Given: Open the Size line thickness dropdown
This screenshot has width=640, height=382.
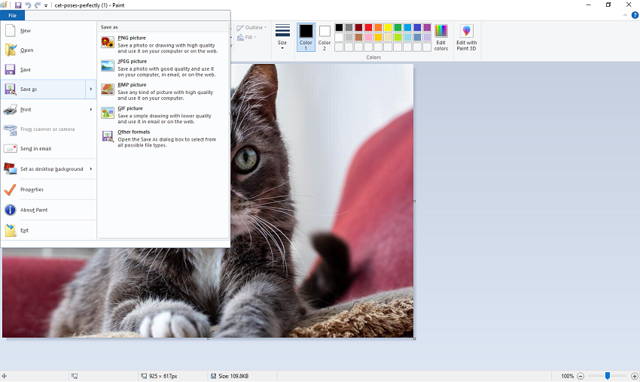Looking at the screenshot, I should [282, 37].
